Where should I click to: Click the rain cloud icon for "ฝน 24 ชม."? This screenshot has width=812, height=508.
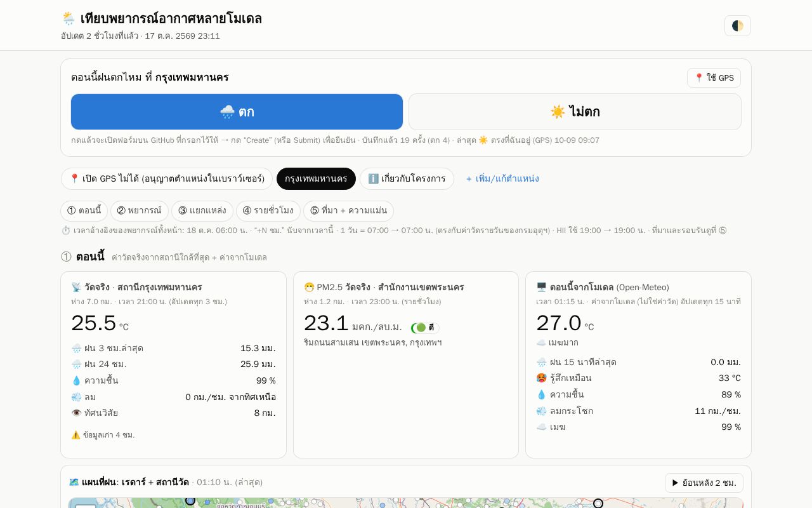tap(76, 364)
